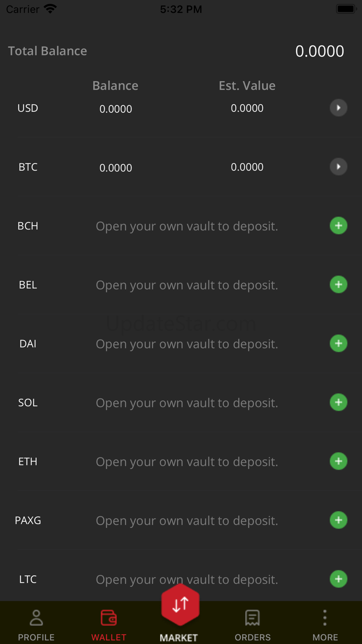The width and height of the screenshot is (362, 644).
Task: Select the USD currency label
Action: pos(28,108)
